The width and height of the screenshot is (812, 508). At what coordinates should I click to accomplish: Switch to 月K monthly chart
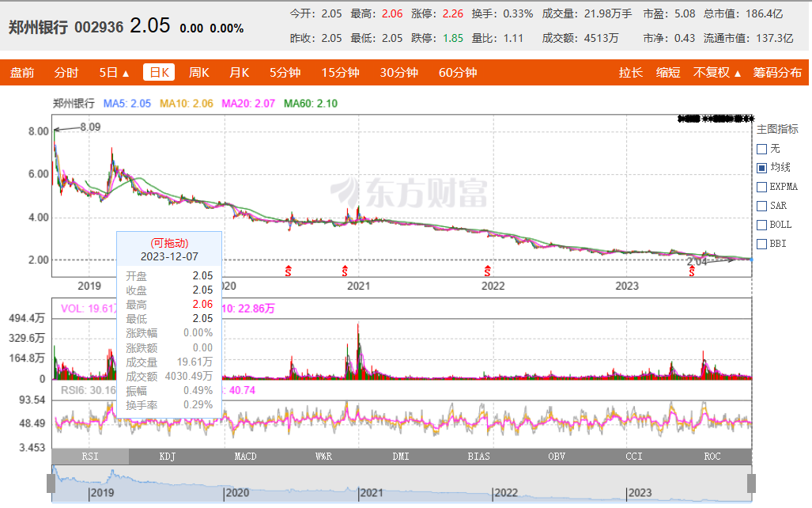tap(240, 73)
